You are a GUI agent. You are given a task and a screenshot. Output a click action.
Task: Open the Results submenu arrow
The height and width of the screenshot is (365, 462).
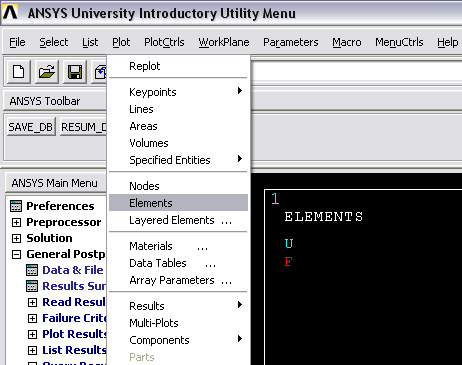coord(240,305)
